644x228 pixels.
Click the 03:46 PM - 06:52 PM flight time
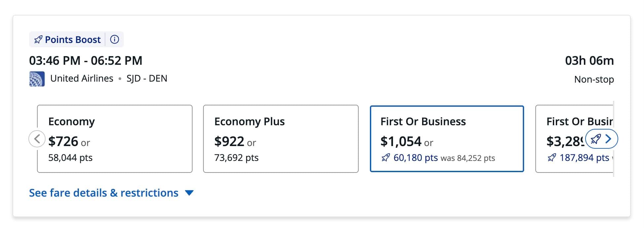tap(86, 61)
